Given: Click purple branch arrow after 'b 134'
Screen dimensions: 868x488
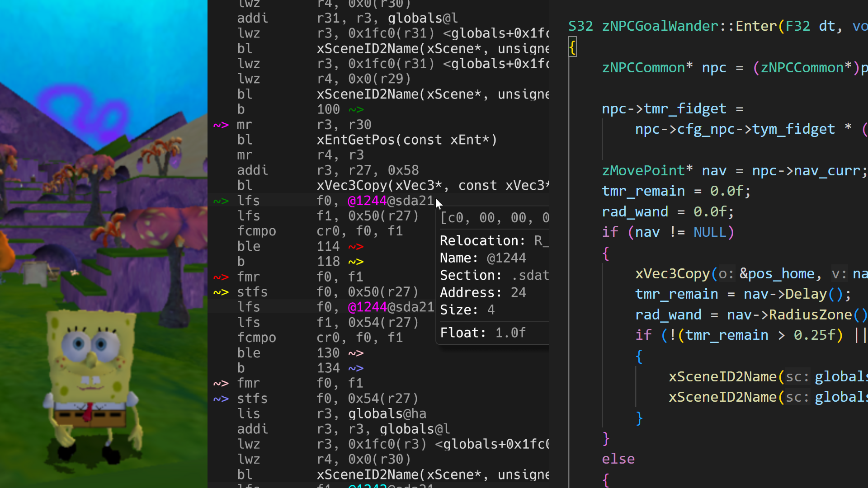Looking at the screenshot, I should click(x=356, y=368).
